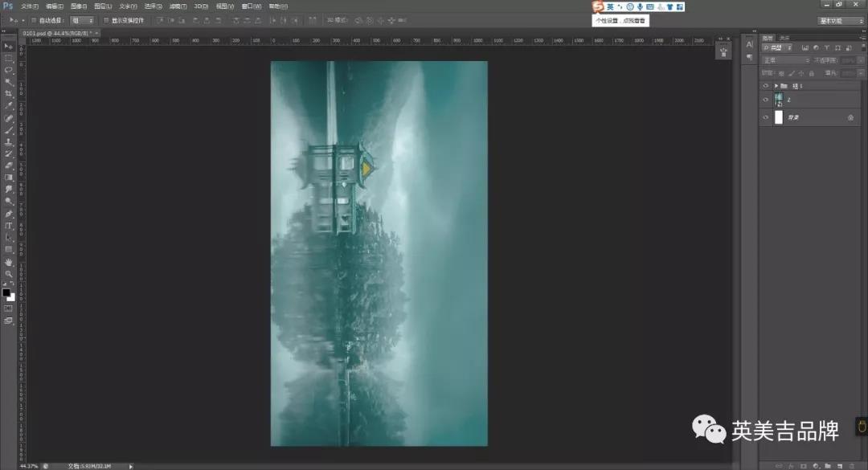Open the 滤镜 menu
Image resolution: width=868 pixels, height=470 pixels.
pyautogui.click(x=178, y=6)
